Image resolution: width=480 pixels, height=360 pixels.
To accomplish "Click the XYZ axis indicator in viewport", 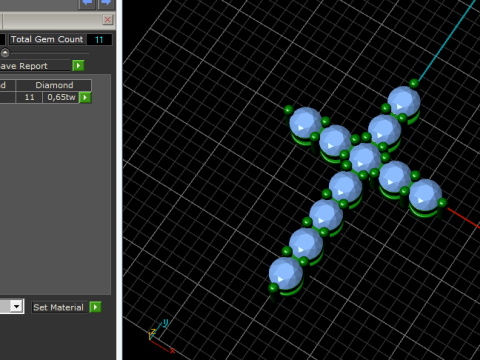I will coord(162,335).
